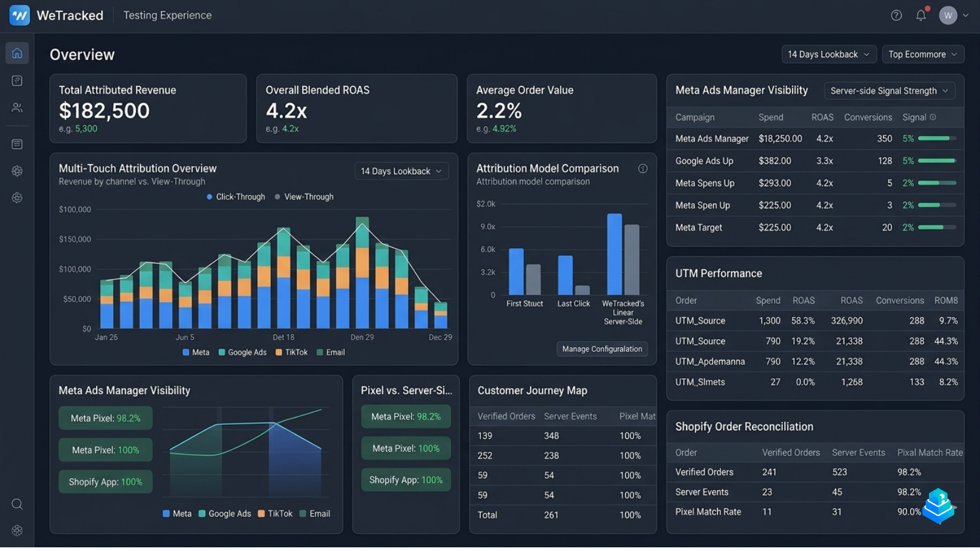Open the reports sidebar icon below Home
This screenshot has width=980, height=551.
[17, 81]
